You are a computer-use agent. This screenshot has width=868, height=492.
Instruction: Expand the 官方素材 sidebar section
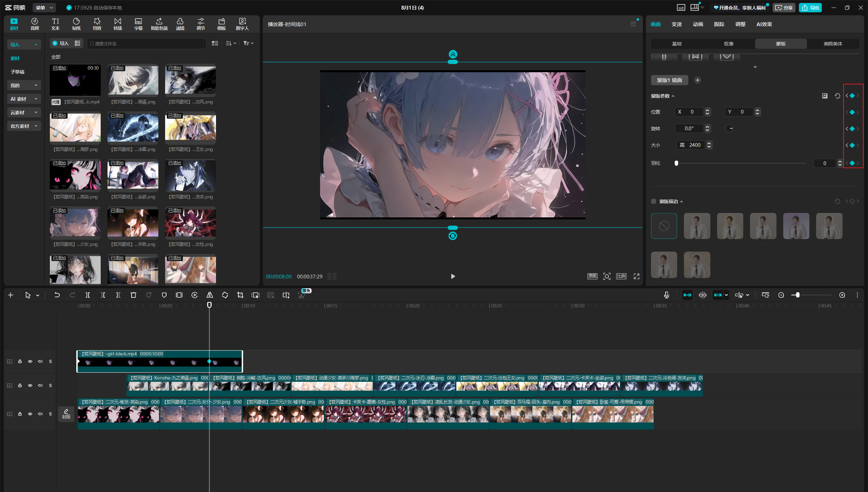point(24,126)
